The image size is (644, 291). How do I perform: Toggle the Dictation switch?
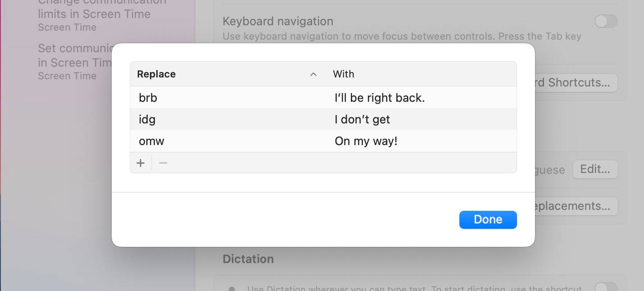click(606, 286)
